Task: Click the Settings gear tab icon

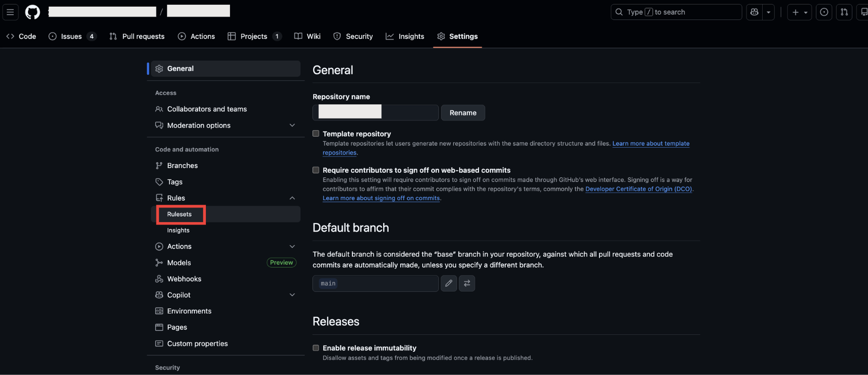Action: click(x=441, y=36)
